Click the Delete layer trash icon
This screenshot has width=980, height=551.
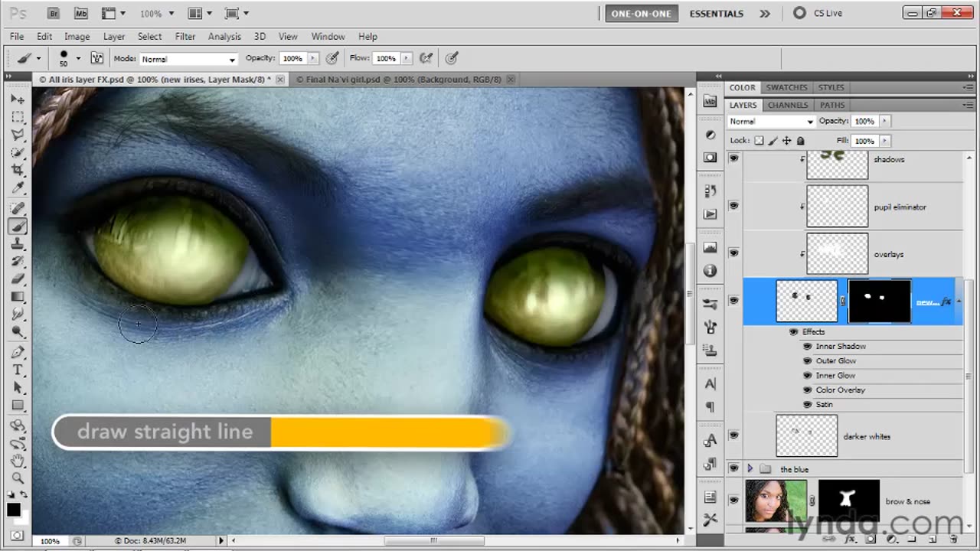point(953,540)
